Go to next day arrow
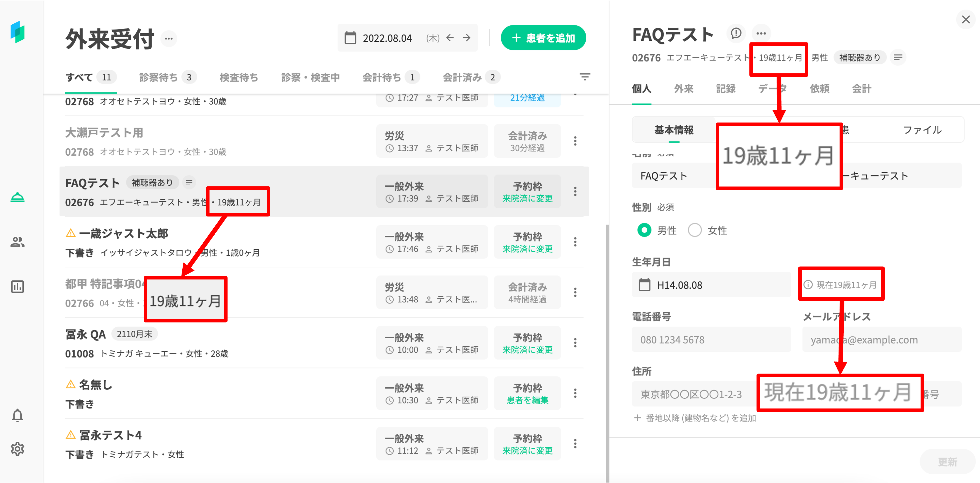The width and height of the screenshot is (980, 483). [467, 38]
